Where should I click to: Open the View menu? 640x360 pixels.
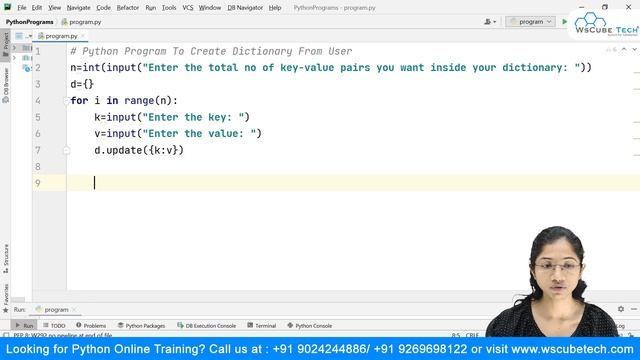54,7
